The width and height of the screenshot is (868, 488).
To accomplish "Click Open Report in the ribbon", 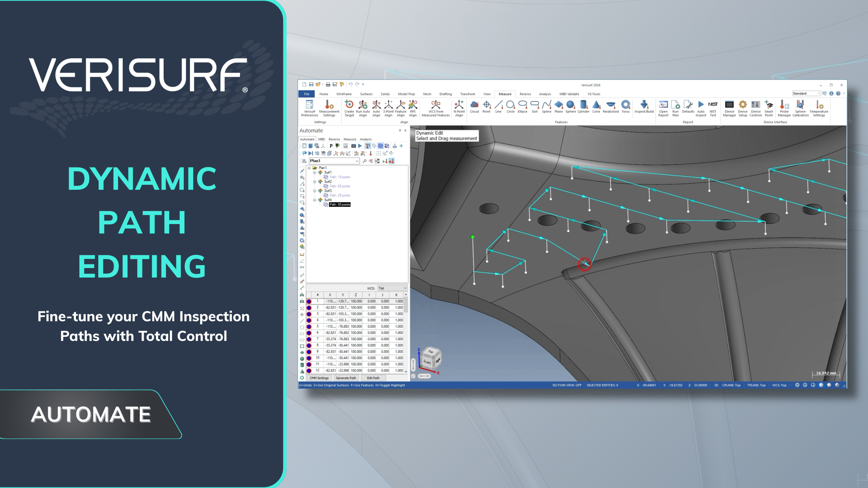I will click(x=663, y=108).
